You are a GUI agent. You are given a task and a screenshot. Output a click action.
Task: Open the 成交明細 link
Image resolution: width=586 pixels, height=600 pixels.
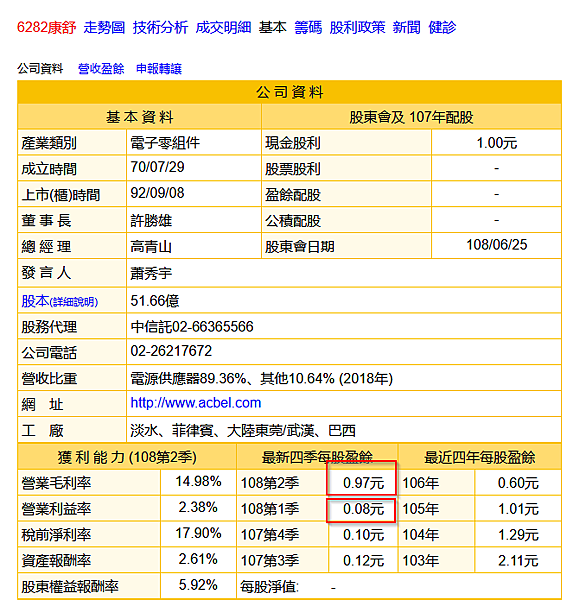(x=223, y=28)
